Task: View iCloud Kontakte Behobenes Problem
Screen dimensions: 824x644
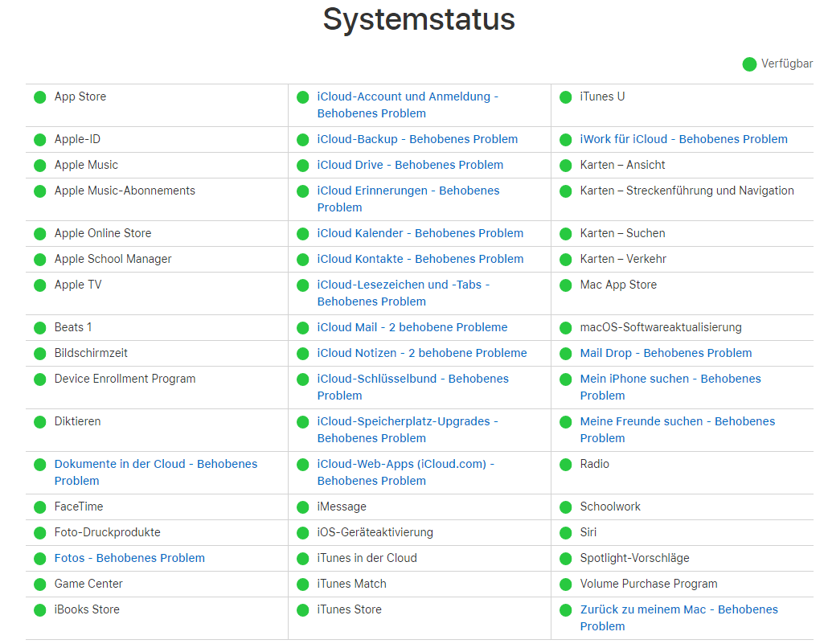Action: pos(420,259)
